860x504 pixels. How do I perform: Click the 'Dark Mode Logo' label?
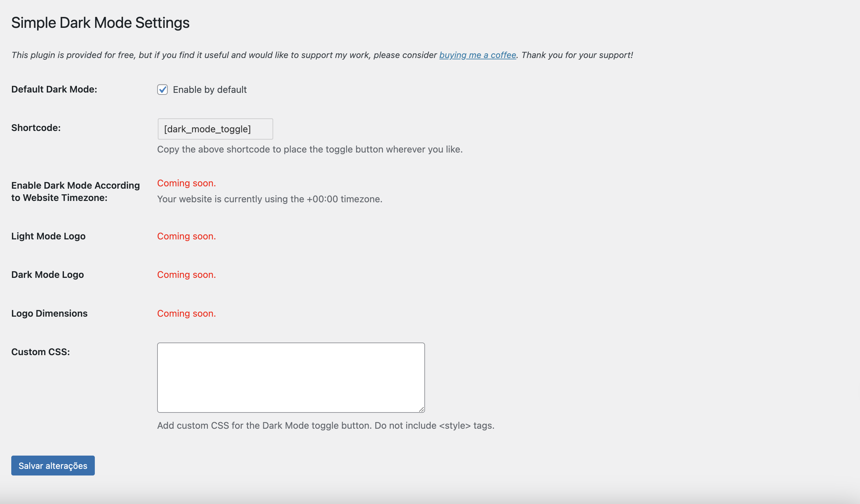[47, 275]
